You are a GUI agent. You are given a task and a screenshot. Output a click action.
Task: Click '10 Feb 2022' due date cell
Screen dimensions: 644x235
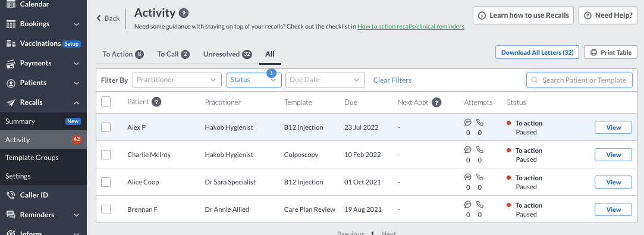point(363,155)
